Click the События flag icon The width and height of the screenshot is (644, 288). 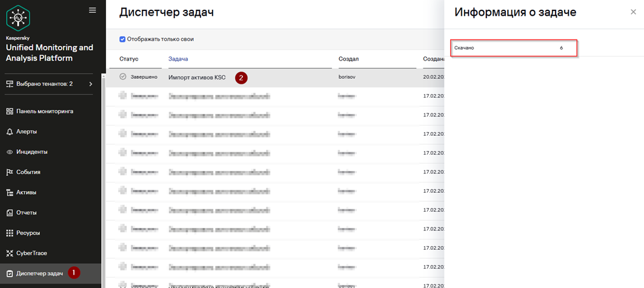point(10,172)
